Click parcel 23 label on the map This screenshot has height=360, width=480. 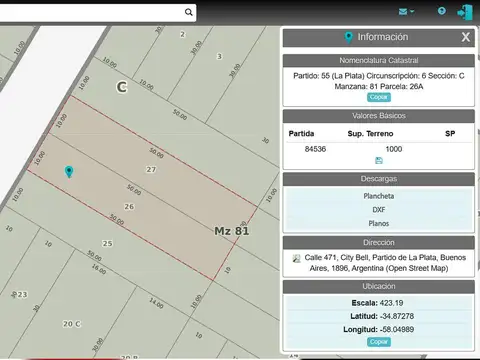coord(22,295)
